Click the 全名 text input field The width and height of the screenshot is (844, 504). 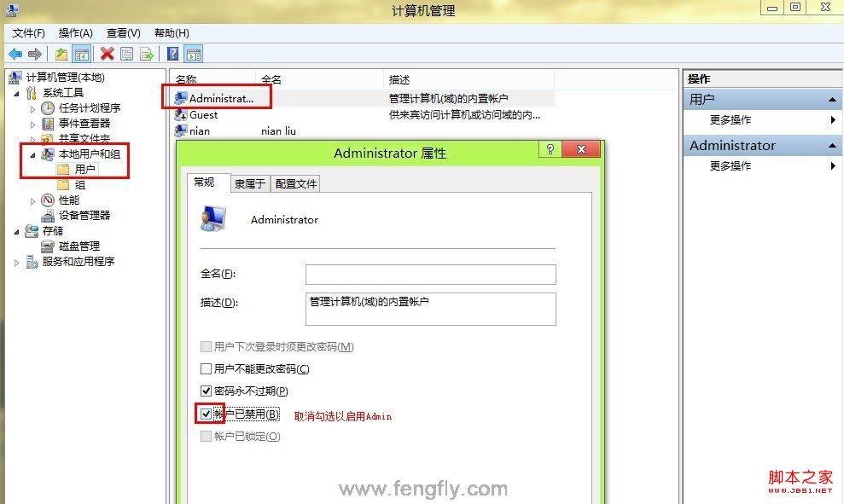(x=431, y=275)
